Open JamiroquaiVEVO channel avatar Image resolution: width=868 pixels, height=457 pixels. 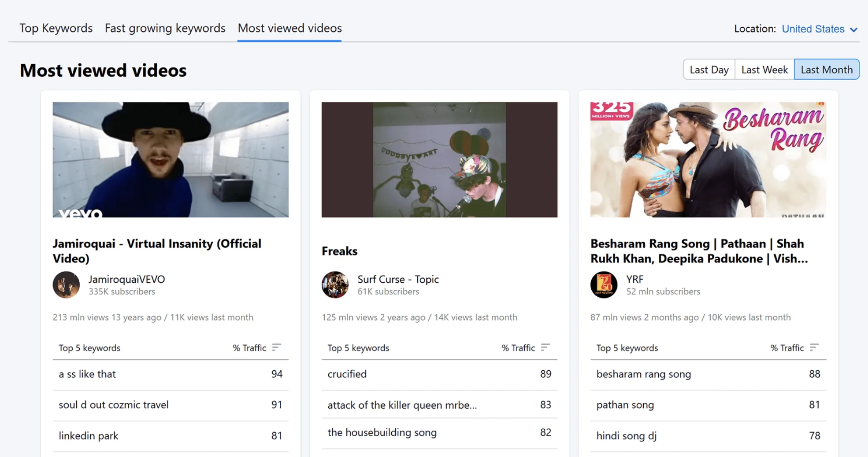66,284
